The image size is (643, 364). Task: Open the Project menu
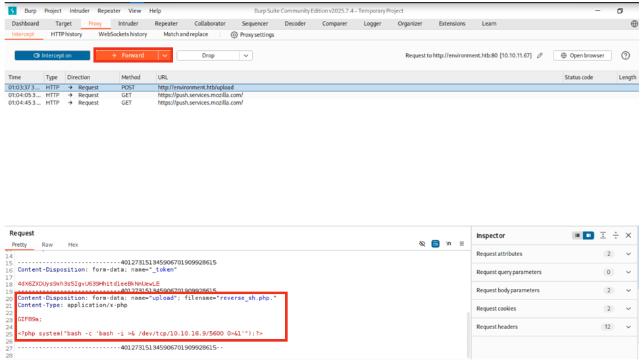(53, 11)
